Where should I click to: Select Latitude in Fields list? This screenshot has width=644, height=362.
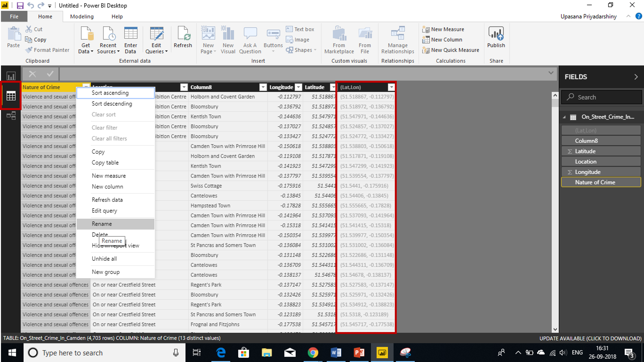coord(601,151)
